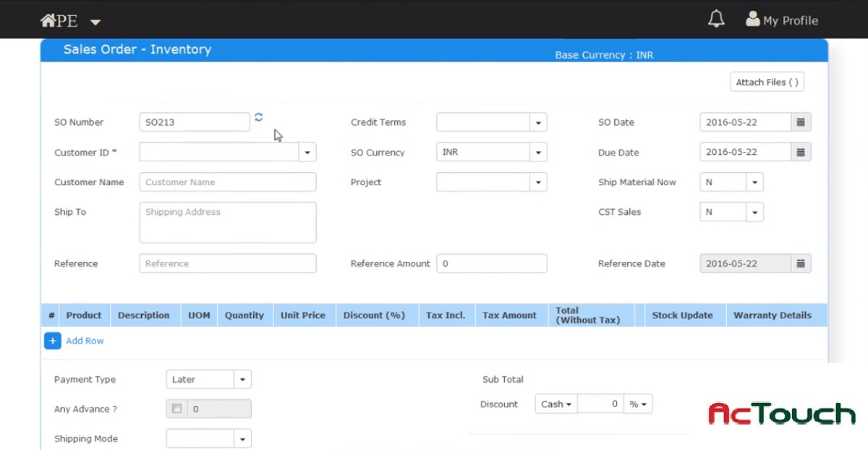Open the SO Currency dropdown
868x450 pixels.
(x=538, y=152)
